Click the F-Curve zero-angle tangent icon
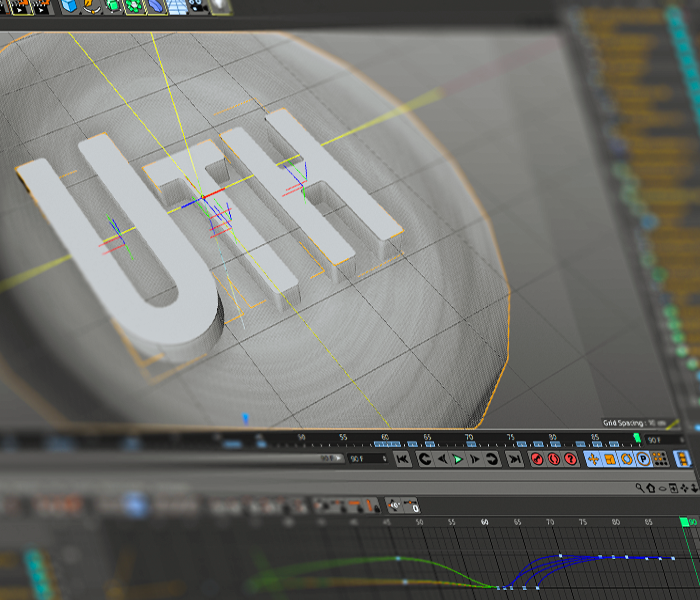 (x=394, y=505)
